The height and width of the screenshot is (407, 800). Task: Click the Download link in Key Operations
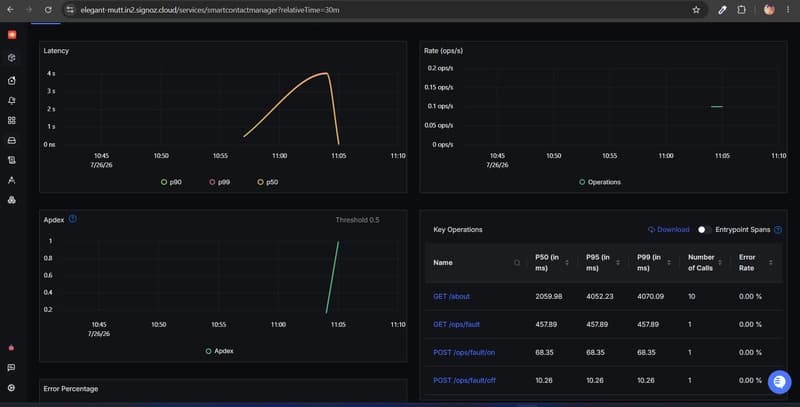tap(668, 230)
